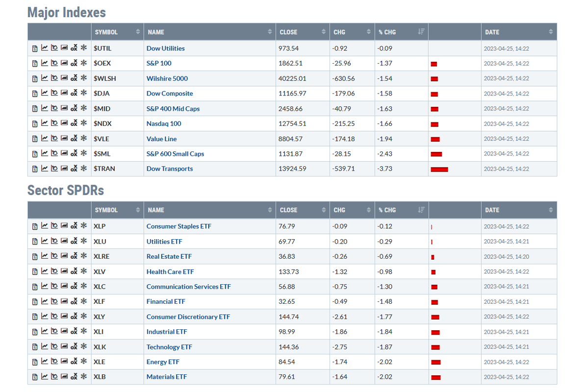Open the Point & Figure icon for XLE

tap(74, 361)
